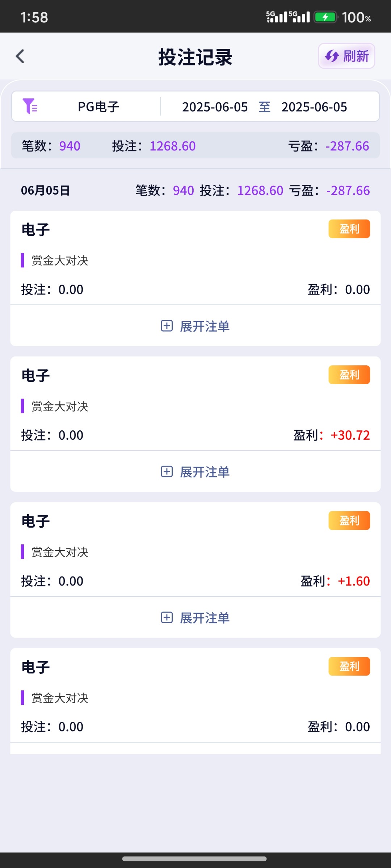Image resolution: width=391 pixels, height=868 pixels.
Task: Tap the purple refresh icon
Action: click(x=332, y=56)
